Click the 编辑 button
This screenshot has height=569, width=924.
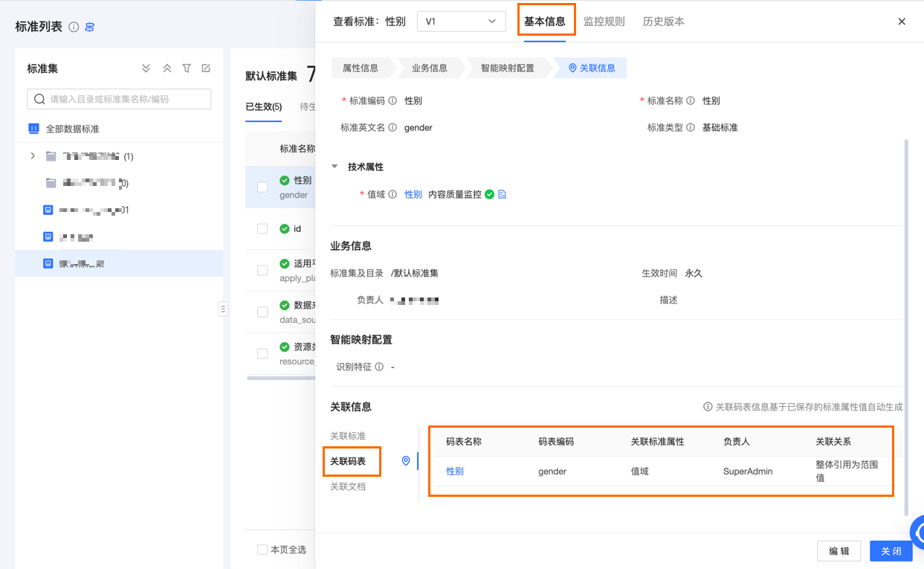tap(839, 551)
